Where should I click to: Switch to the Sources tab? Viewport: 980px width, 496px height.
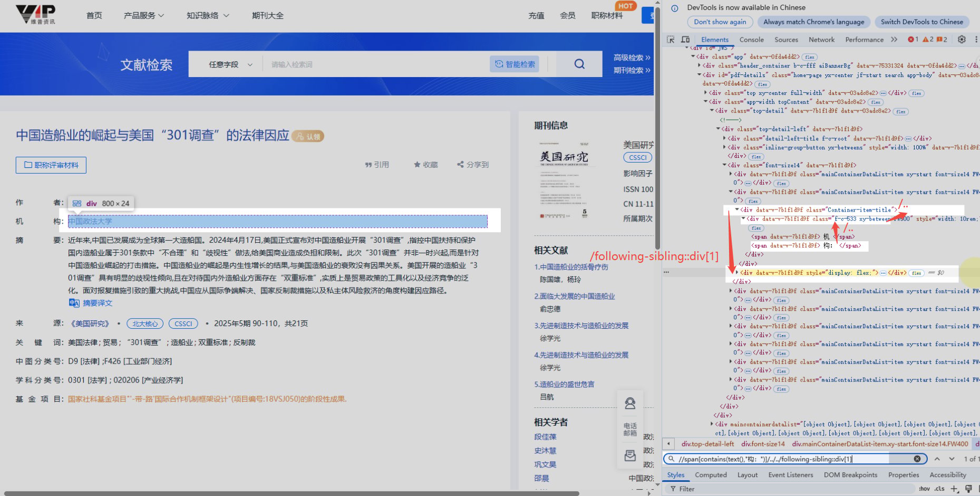coord(786,40)
